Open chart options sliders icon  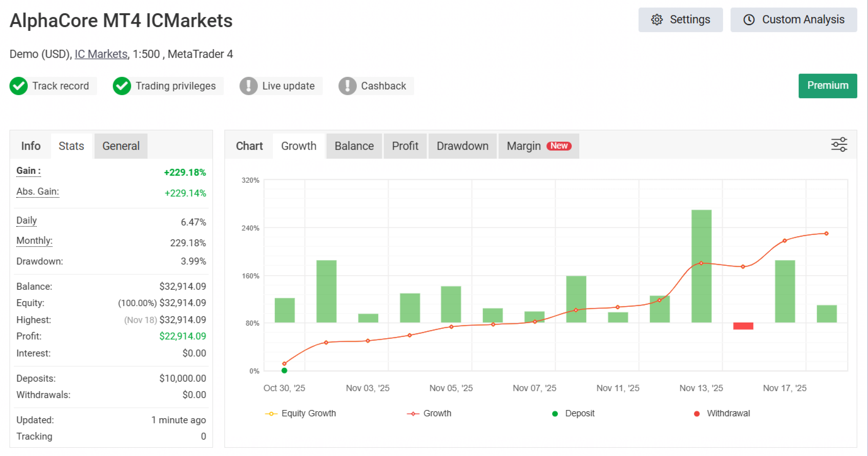click(839, 145)
